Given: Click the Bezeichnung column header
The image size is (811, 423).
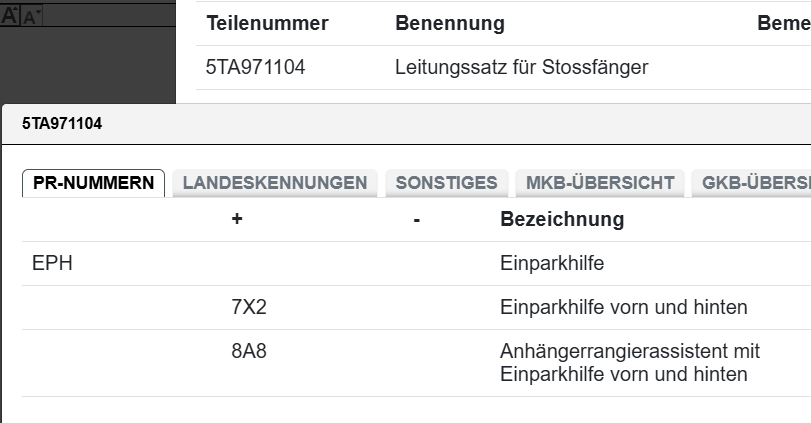Looking at the screenshot, I should [561, 219].
